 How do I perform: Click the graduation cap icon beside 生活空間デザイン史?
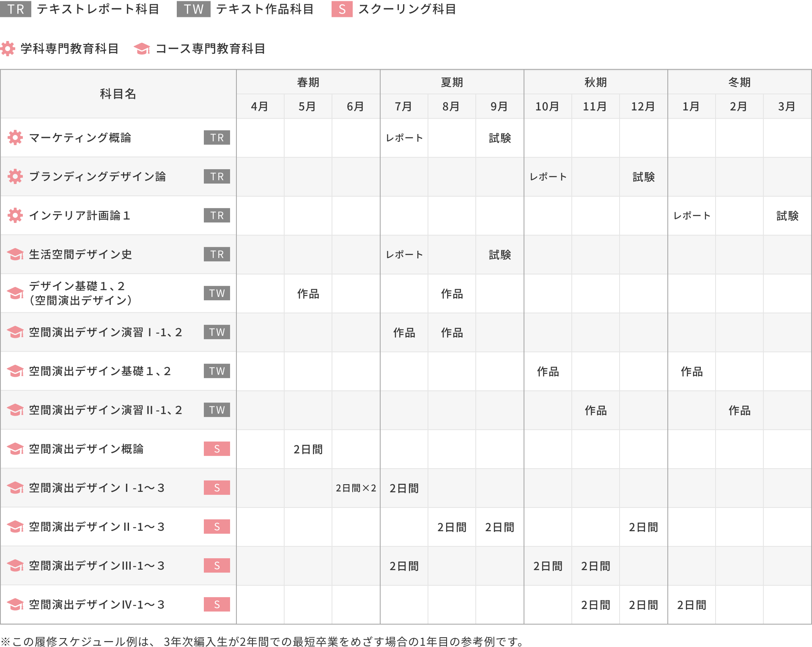(x=15, y=255)
